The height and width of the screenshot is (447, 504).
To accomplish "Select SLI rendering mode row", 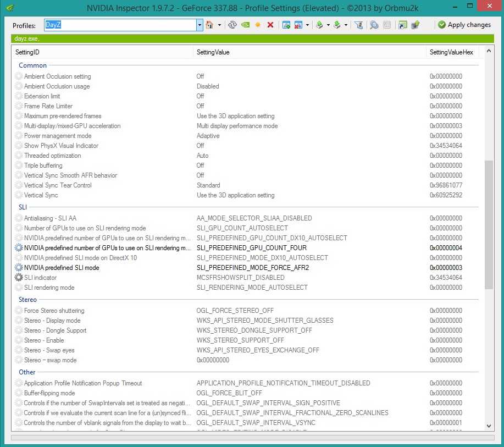I will 247,288.
